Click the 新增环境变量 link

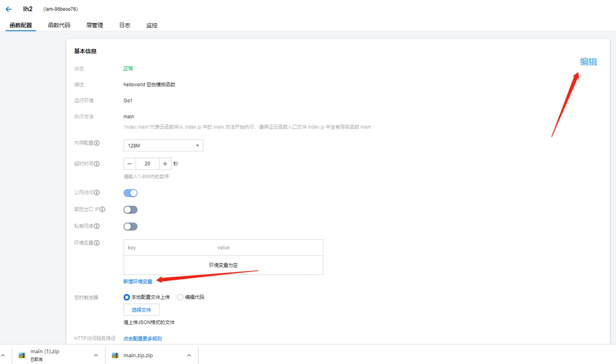tap(138, 281)
